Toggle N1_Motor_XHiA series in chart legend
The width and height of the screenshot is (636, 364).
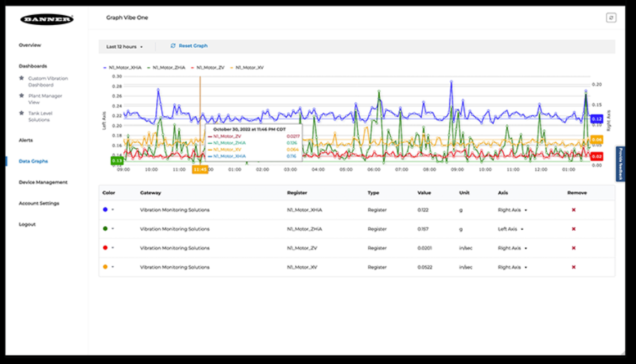(122, 67)
